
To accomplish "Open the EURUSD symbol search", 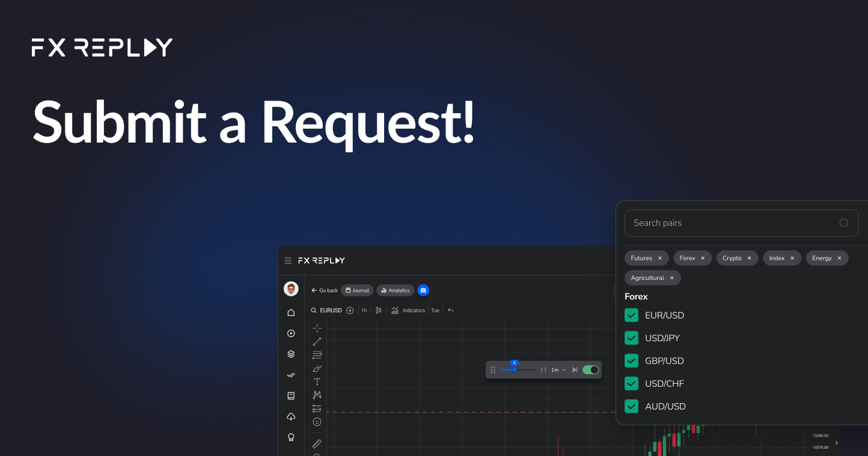I will 328,310.
